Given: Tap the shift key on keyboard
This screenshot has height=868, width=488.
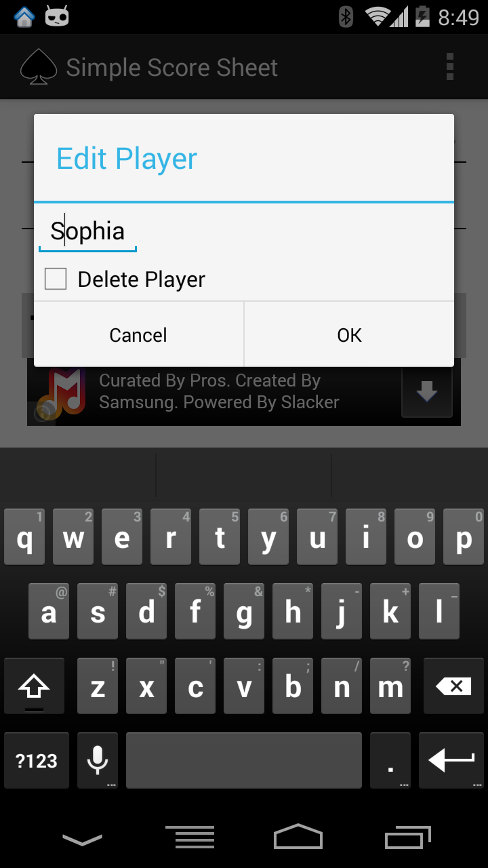Looking at the screenshot, I should point(34,688).
